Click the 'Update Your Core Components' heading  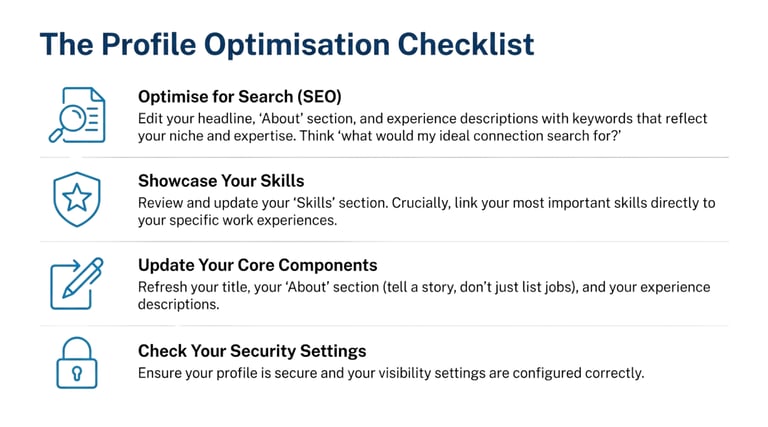pyautogui.click(x=257, y=265)
